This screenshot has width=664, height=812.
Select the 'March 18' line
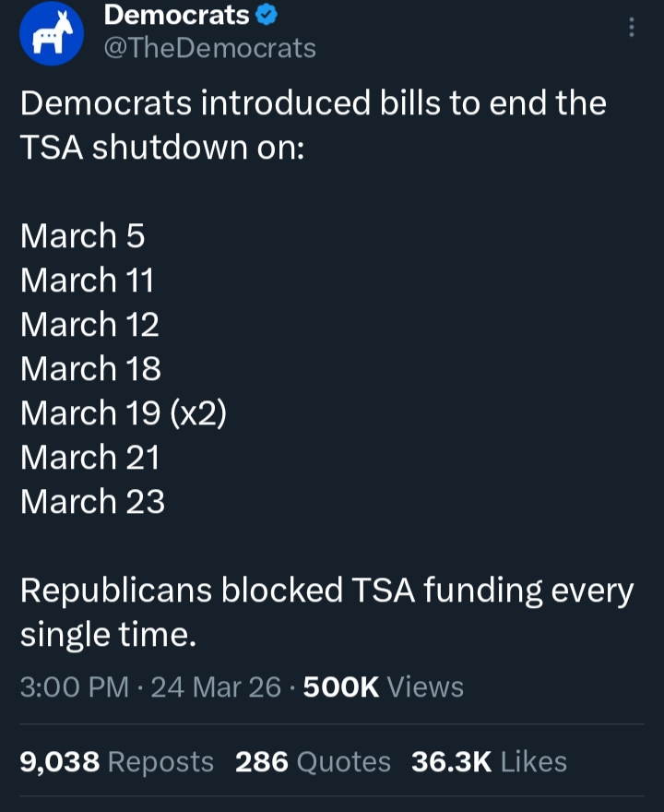pos(90,369)
